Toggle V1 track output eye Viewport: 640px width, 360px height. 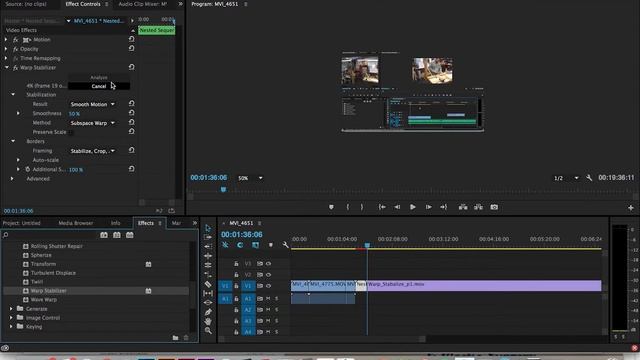point(268,286)
